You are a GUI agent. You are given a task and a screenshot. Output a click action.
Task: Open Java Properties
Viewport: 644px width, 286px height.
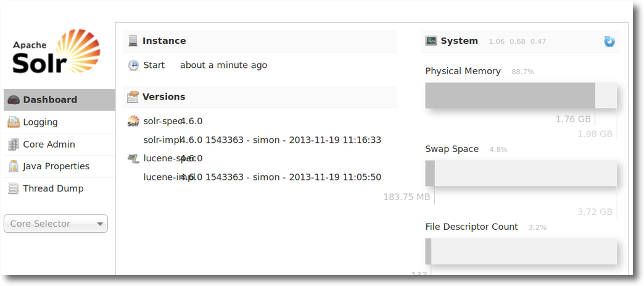[60, 166]
